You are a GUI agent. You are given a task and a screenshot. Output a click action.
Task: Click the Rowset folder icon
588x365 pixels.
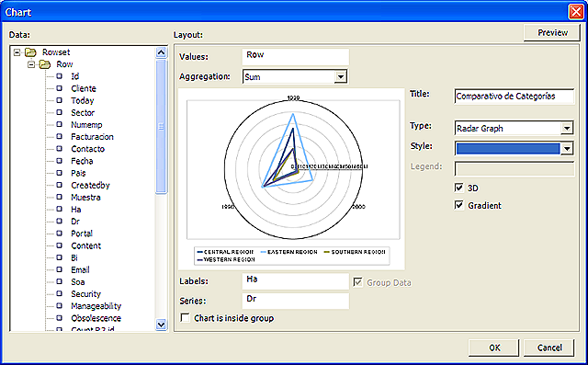pos(30,52)
